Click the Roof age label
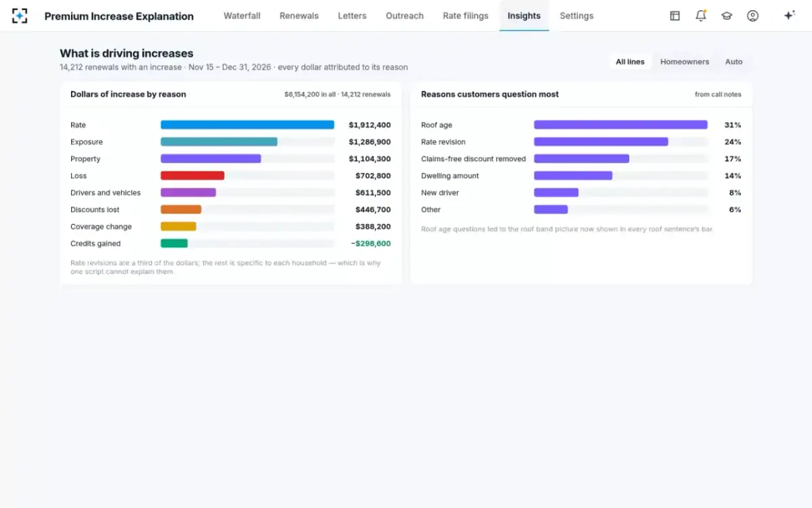Image resolution: width=812 pixels, height=508 pixels. 436,125
